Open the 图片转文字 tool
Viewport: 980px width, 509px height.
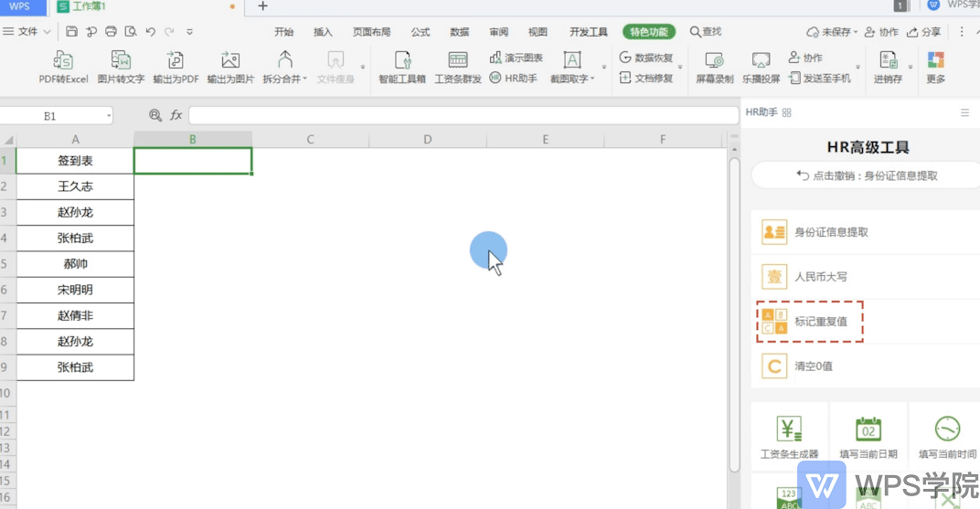pyautogui.click(x=121, y=68)
